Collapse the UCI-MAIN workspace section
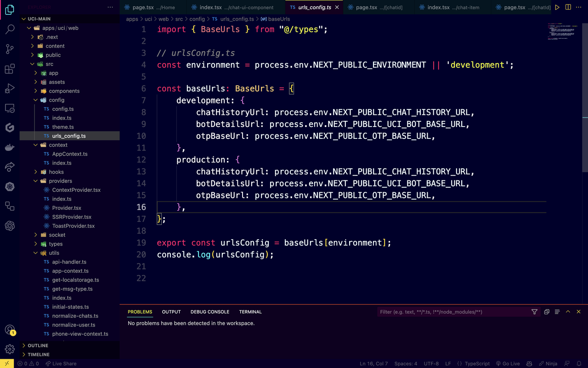The image size is (588, 368). tap(69, 19)
